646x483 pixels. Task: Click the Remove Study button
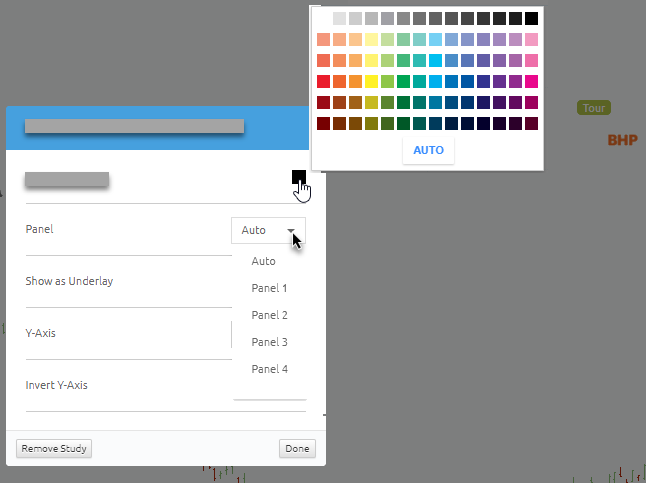click(x=54, y=448)
